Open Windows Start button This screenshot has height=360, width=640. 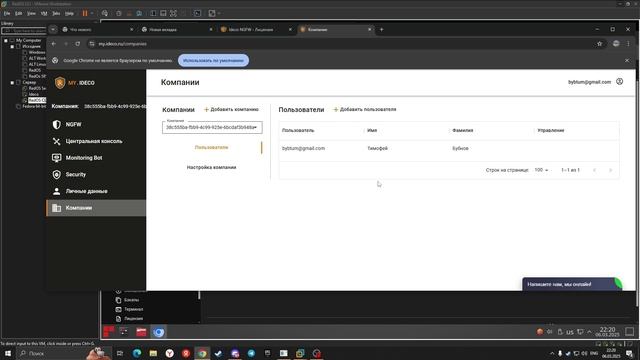(8, 353)
